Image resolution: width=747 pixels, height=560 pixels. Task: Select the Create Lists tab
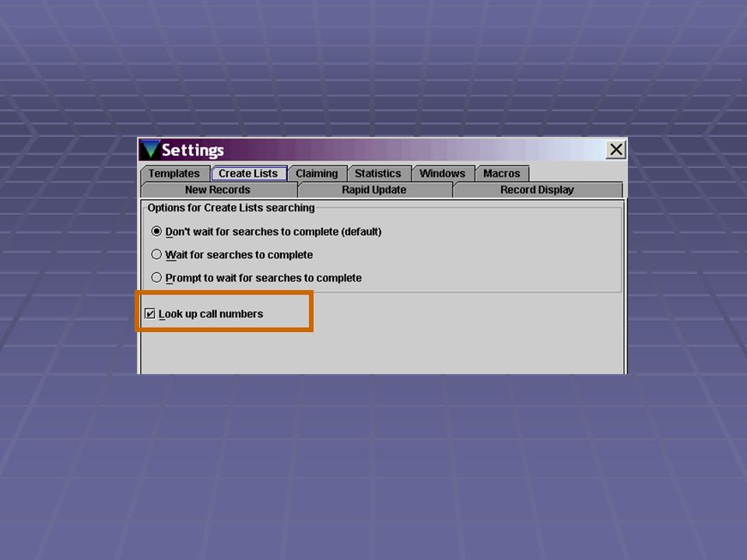tap(248, 173)
